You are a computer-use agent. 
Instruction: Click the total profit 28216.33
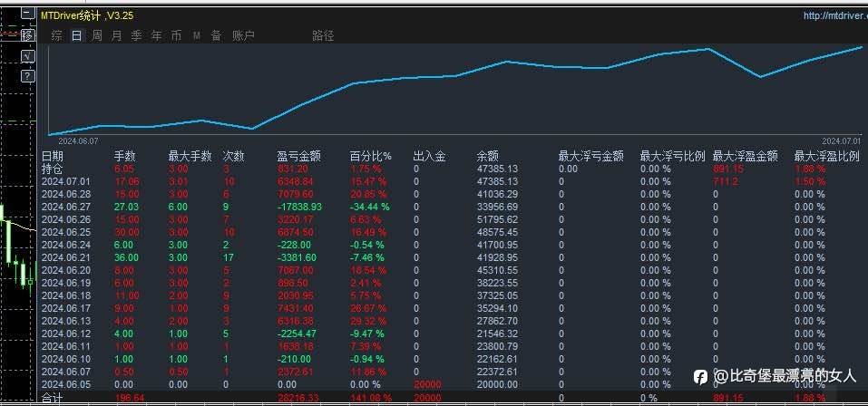tap(297, 398)
